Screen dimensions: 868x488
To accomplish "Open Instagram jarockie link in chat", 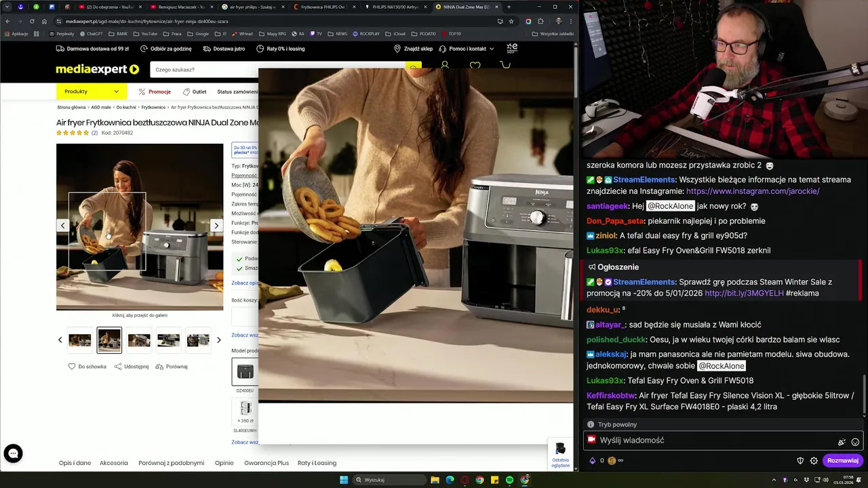I will pos(753,191).
